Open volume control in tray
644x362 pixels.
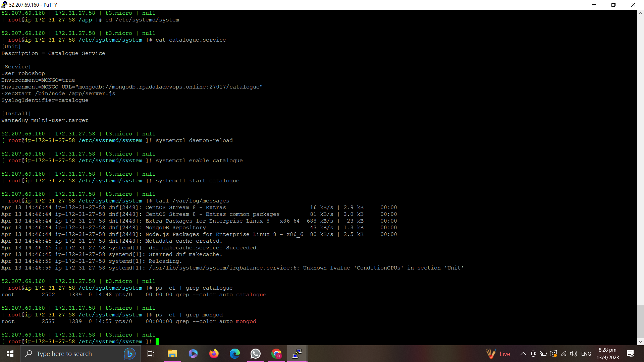pos(574,354)
